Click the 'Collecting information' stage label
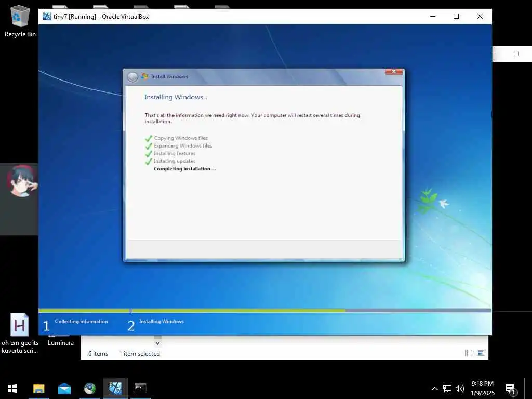 point(82,321)
